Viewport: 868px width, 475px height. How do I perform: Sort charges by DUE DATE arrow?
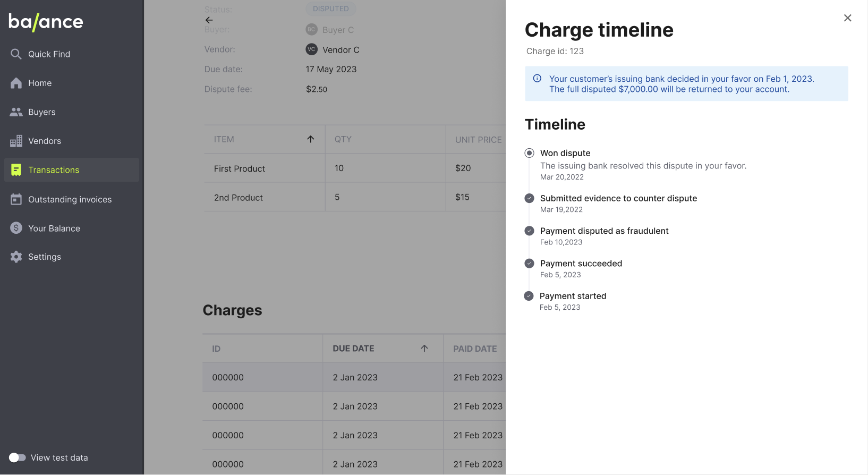pos(424,349)
